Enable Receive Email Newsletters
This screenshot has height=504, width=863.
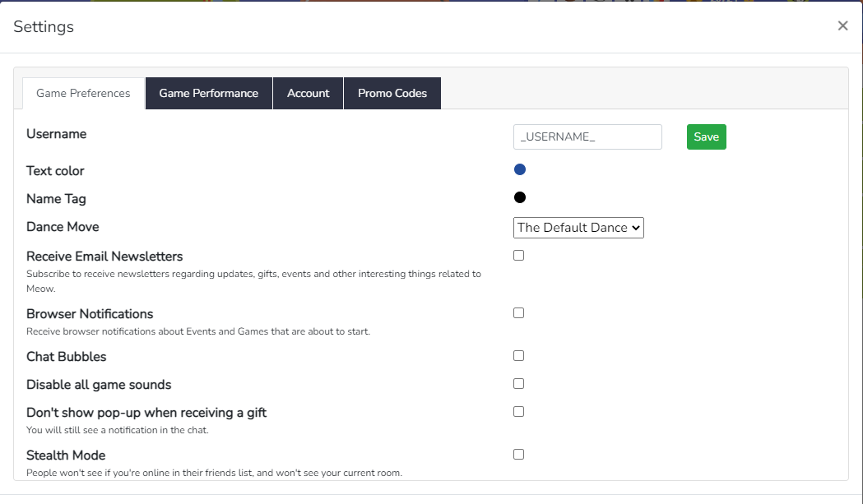point(518,255)
